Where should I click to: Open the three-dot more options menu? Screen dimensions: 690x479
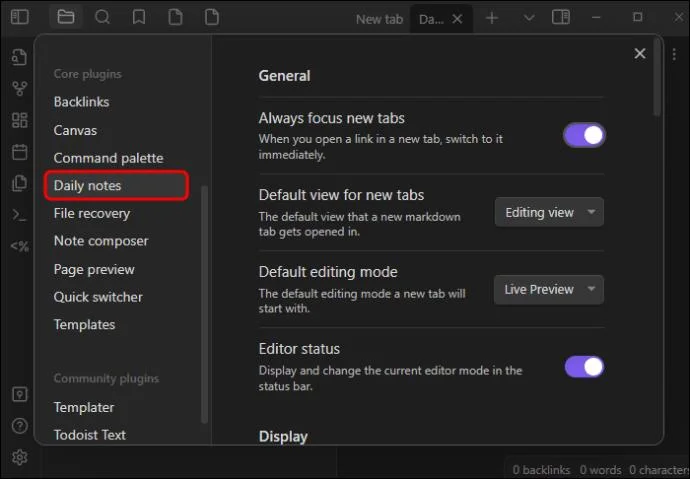tap(674, 54)
